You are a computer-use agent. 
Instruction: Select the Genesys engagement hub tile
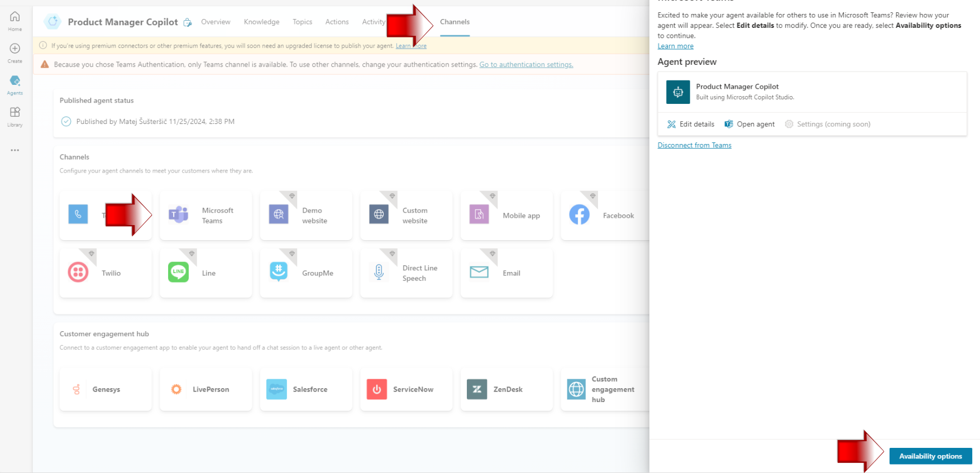(106, 389)
